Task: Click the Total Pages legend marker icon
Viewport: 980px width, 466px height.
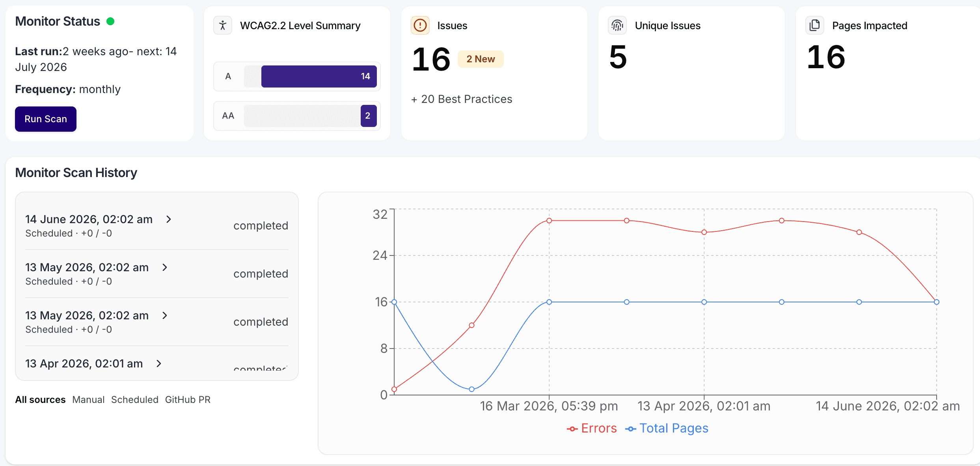Action: pos(631,429)
